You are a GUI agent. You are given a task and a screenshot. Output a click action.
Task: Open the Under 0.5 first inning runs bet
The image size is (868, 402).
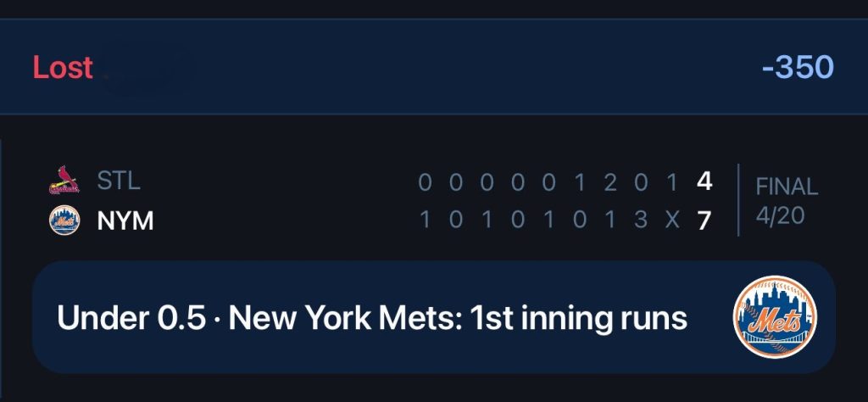point(433,317)
